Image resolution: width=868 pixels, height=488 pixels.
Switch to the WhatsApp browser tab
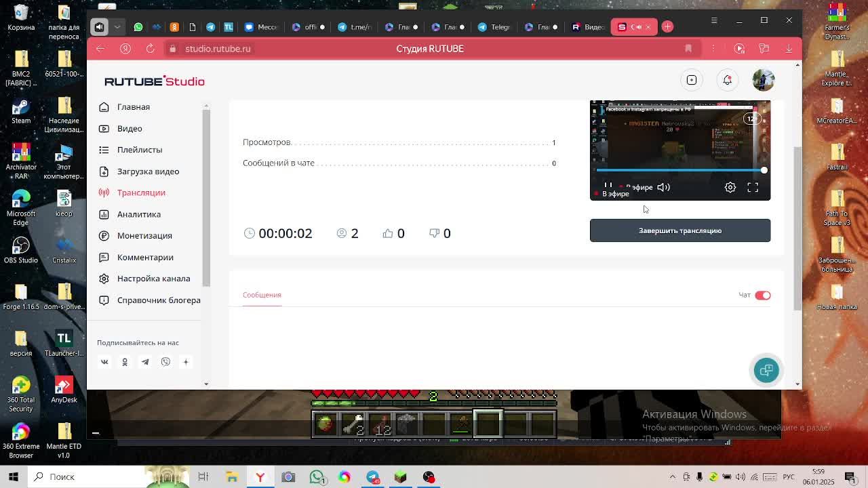(x=138, y=27)
